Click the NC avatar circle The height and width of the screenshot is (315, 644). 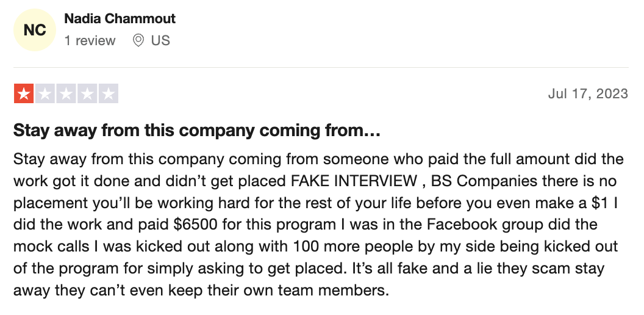(x=35, y=30)
